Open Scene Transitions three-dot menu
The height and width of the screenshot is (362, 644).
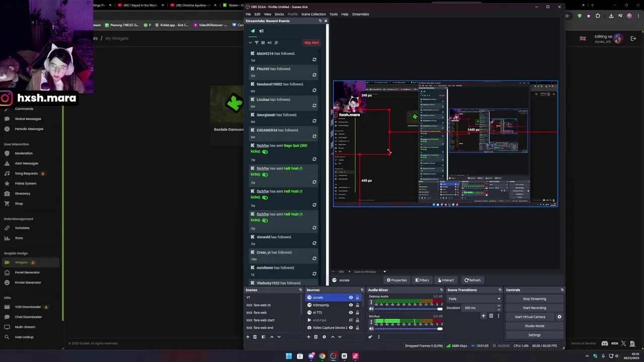click(499, 316)
